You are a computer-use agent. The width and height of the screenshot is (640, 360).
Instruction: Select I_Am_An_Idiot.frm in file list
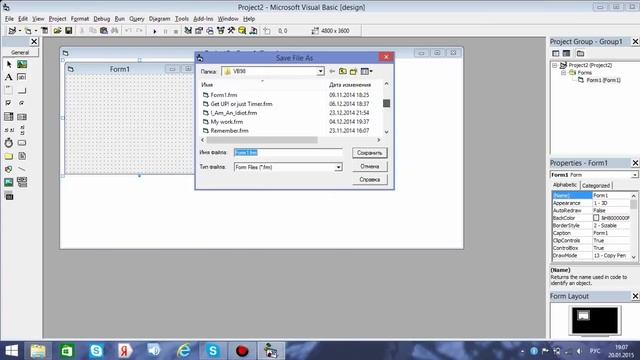pyautogui.click(x=234, y=113)
